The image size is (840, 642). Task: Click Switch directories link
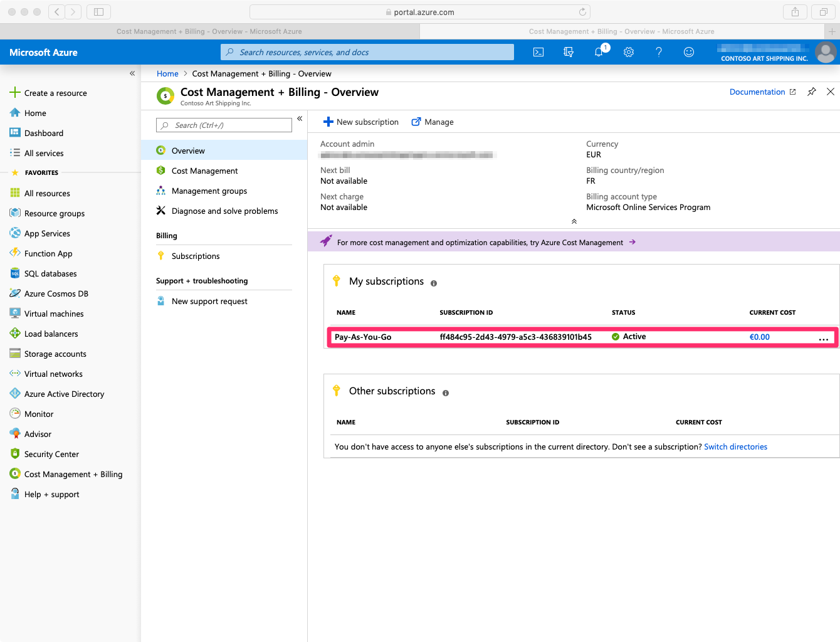coord(735,446)
